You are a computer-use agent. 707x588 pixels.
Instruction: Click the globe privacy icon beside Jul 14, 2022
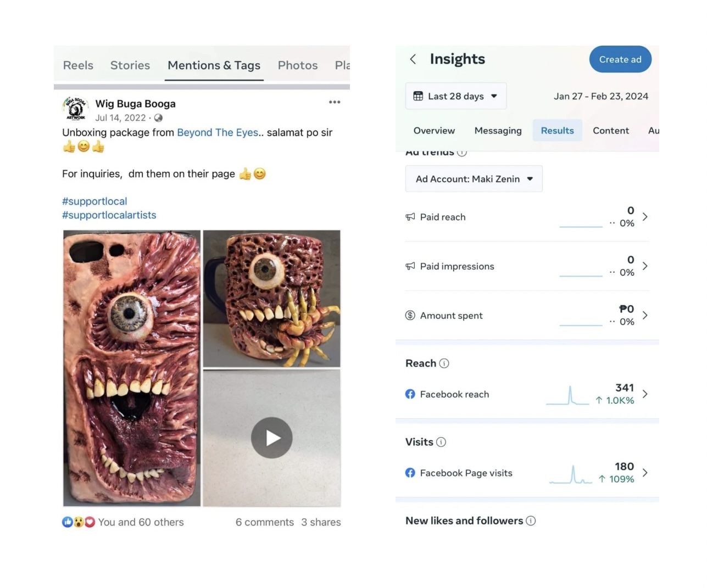tap(158, 118)
